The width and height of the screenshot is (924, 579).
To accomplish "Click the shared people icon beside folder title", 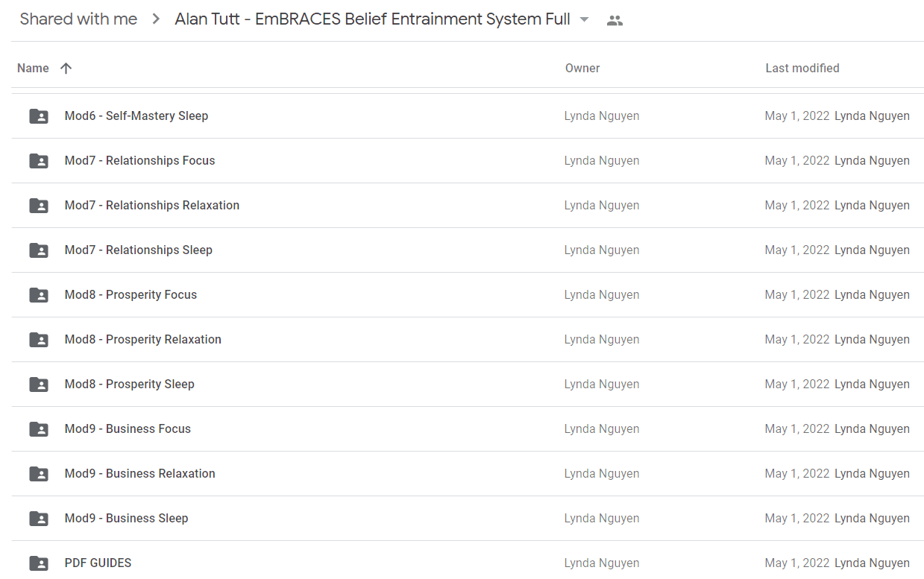I will [615, 21].
